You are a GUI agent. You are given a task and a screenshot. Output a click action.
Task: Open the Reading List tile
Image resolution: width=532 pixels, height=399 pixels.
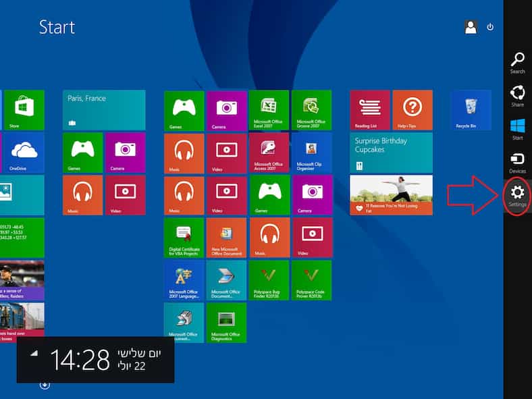point(369,110)
